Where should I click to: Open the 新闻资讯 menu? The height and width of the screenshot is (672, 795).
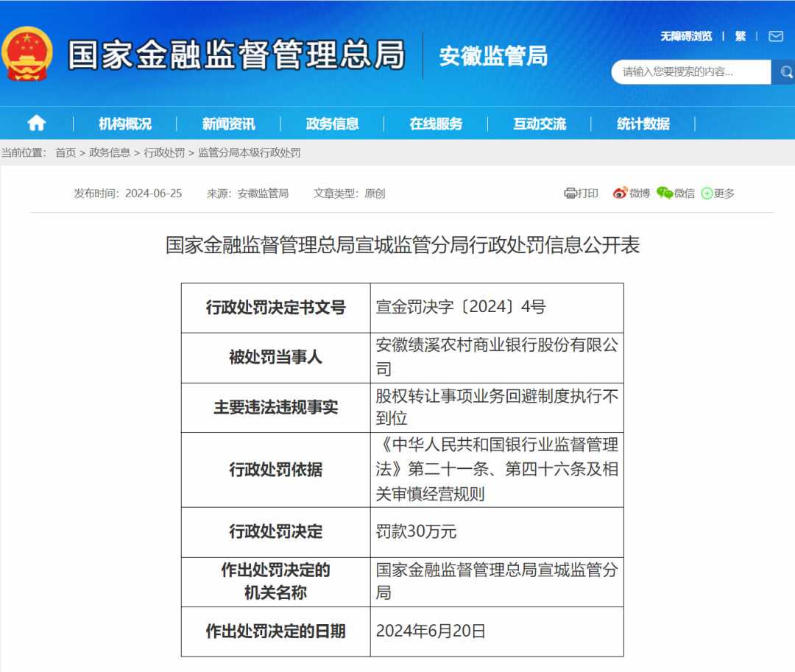(x=229, y=124)
